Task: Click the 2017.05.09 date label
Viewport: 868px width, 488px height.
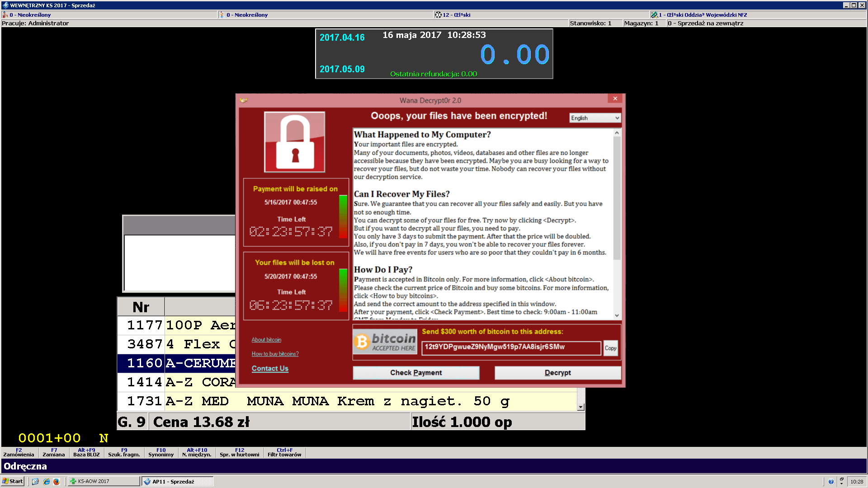Action: coord(342,69)
